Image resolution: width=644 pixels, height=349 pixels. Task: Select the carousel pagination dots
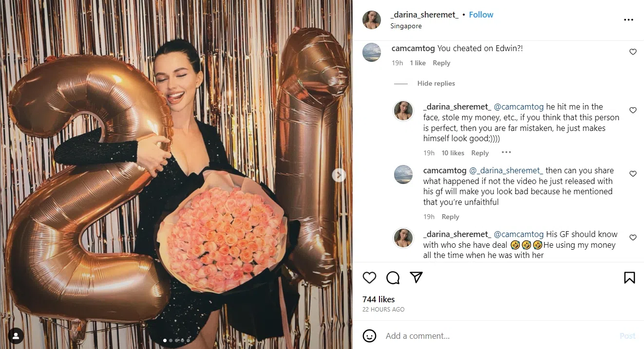tap(176, 341)
